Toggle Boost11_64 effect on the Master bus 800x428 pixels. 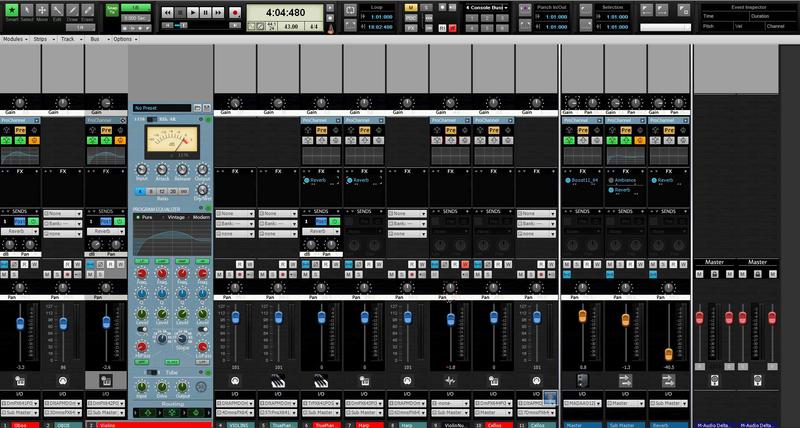568,180
